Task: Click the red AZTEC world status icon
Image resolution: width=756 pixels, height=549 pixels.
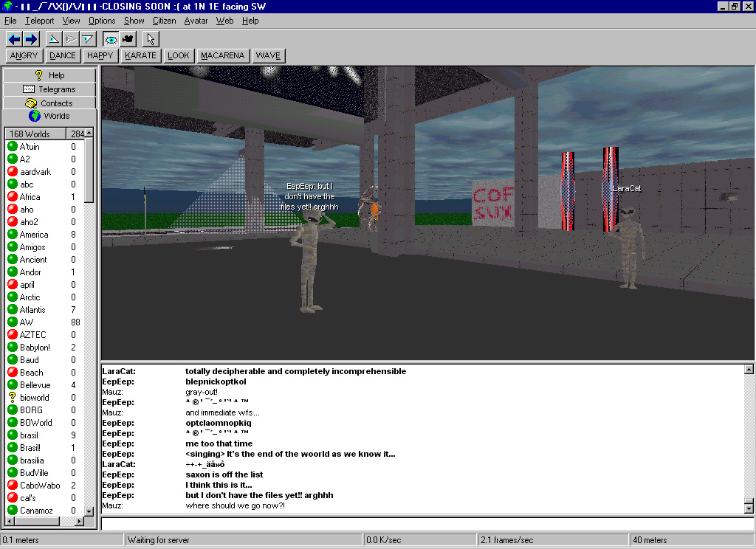Action: (x=12, y=335)
